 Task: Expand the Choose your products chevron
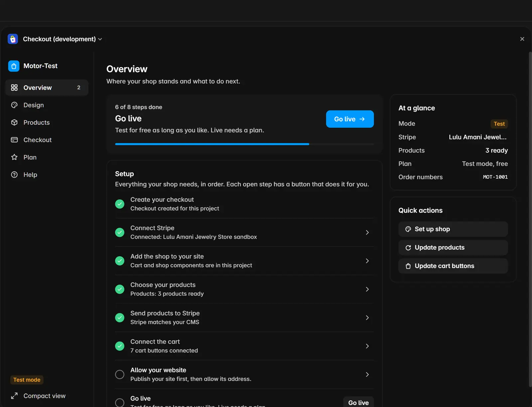(367, 289)
